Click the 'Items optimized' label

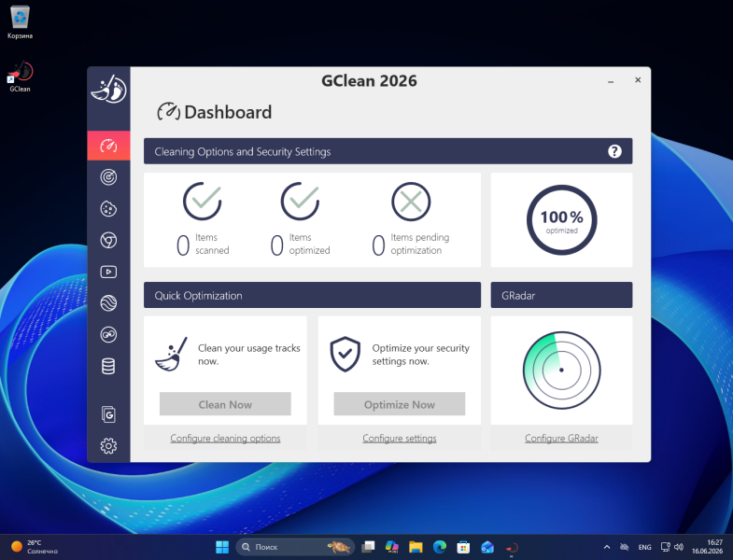pyautogui.click(x=309, y=244)
